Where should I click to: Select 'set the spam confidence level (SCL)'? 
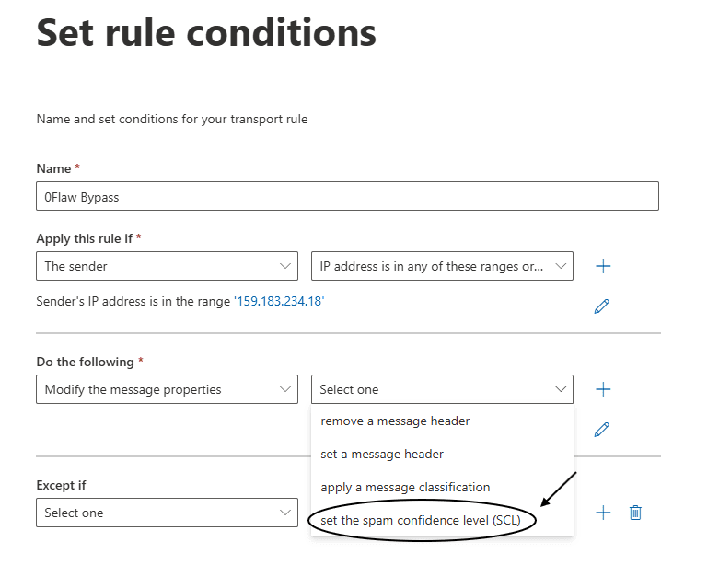[x=421, y=520]
